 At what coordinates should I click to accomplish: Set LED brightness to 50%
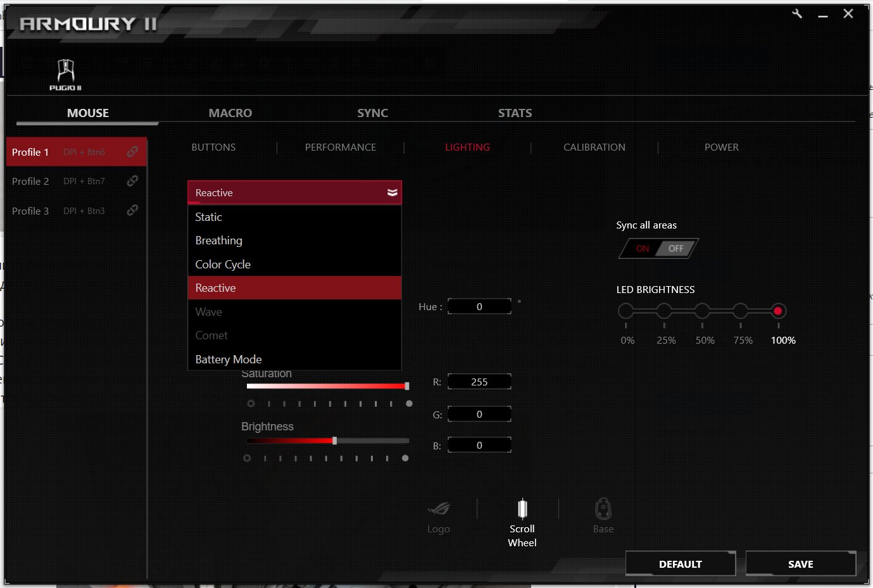click(x=702, y=311)
